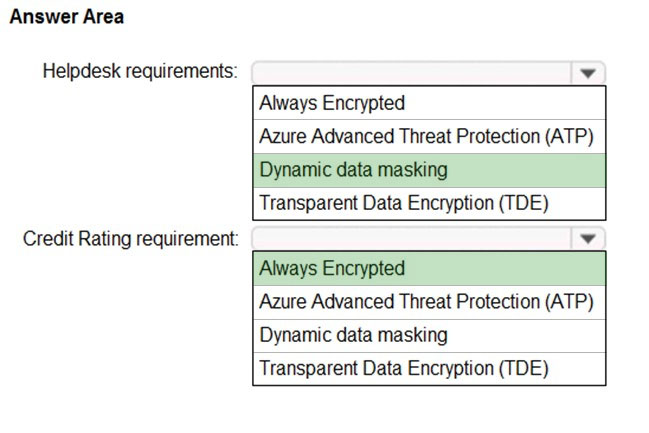
Task: Select Always Encrypted under Helpdesk requirements
Action: (429, 103)
